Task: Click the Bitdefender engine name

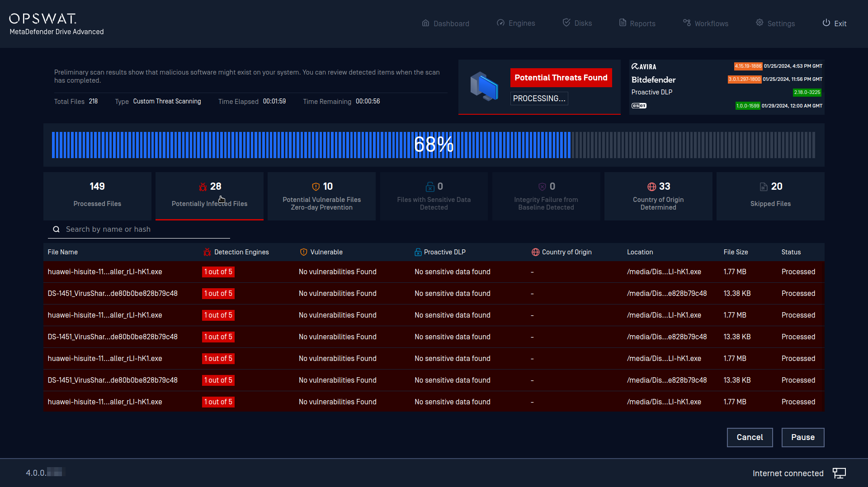Action: (x=653, y=80)
